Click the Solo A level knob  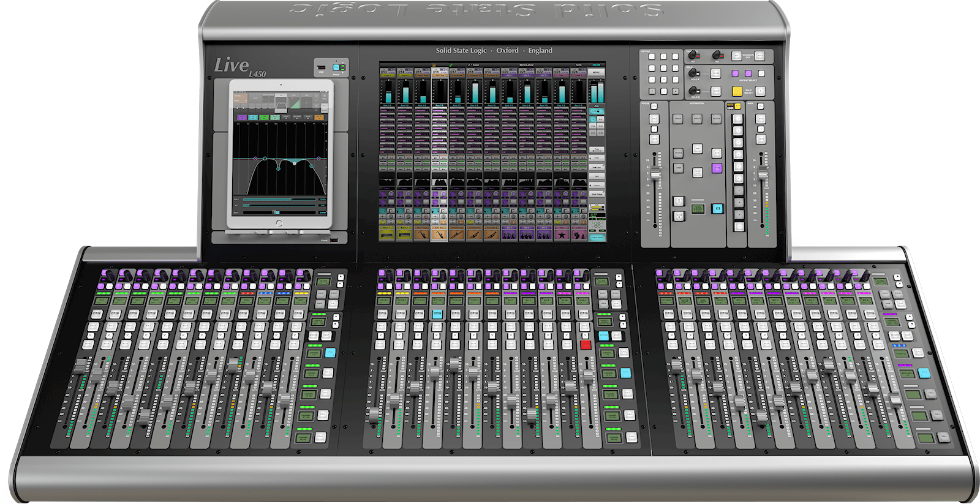(x=693, y=73)
